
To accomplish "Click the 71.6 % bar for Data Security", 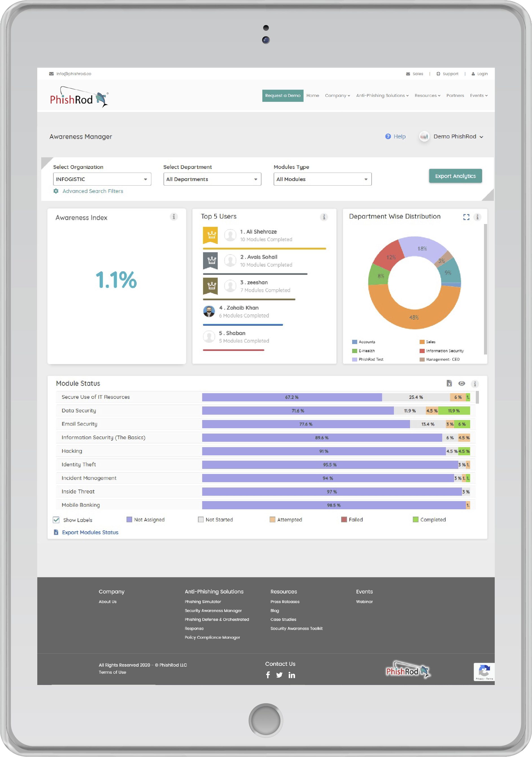I will [298, 411].
